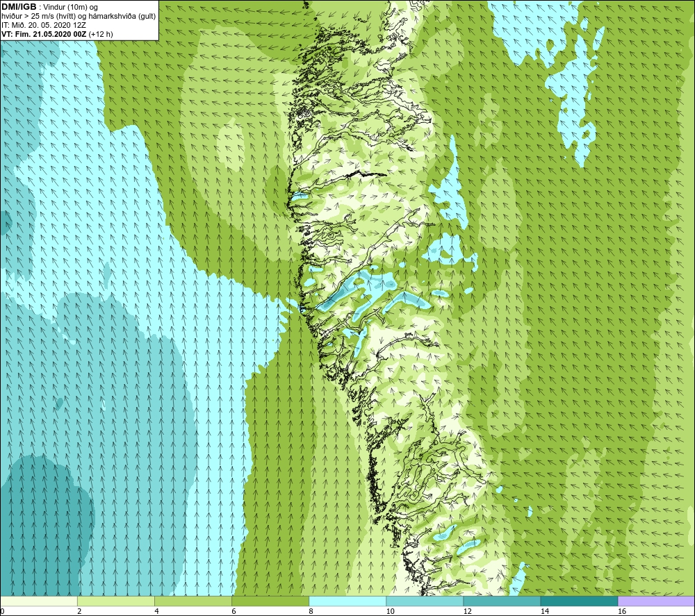Screen dimensions: 695x616
Task: Click the 12-14 m/s teal legend swatch
Action: click(501, 601)
